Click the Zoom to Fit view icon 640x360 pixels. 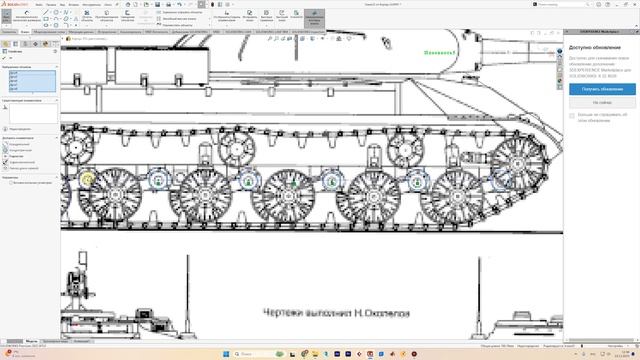click(270, 38)
